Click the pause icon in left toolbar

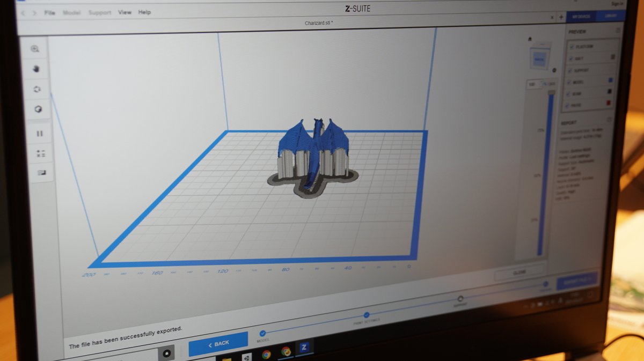click(x=40, y=134)
